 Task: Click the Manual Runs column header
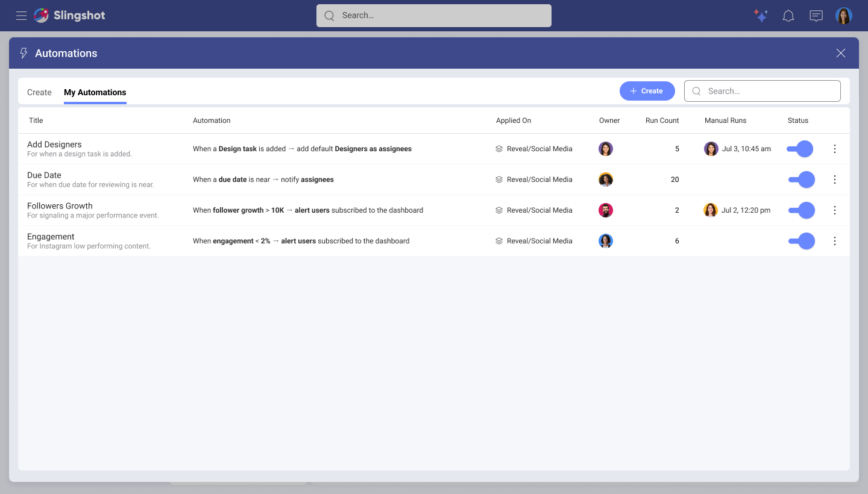click(726, 120)
